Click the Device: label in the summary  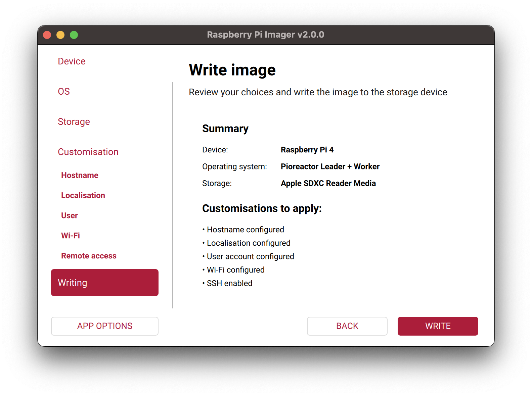pos(215,150)
